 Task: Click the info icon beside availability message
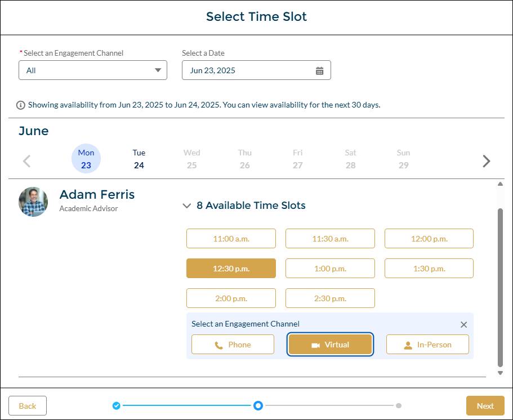tap(21, 105)
